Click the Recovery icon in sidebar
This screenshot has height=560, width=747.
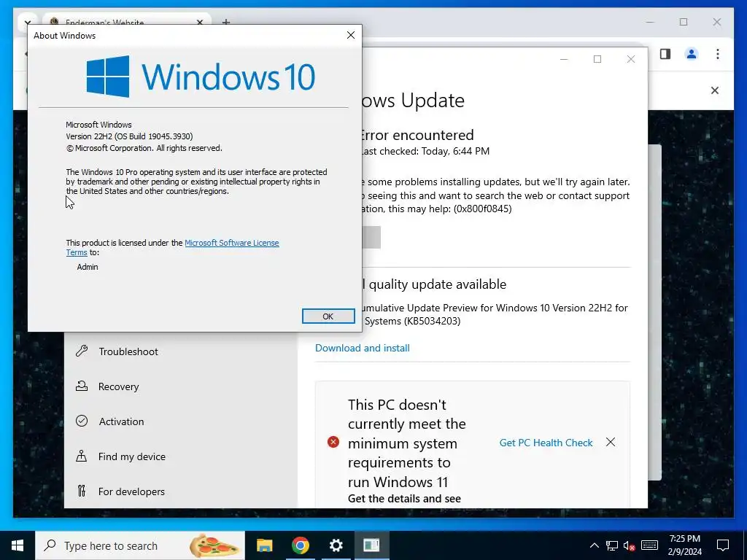click(82, 386)
